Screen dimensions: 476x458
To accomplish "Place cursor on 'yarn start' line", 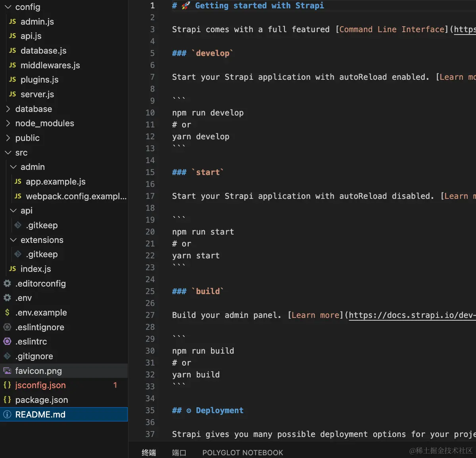I will (196, 256).
